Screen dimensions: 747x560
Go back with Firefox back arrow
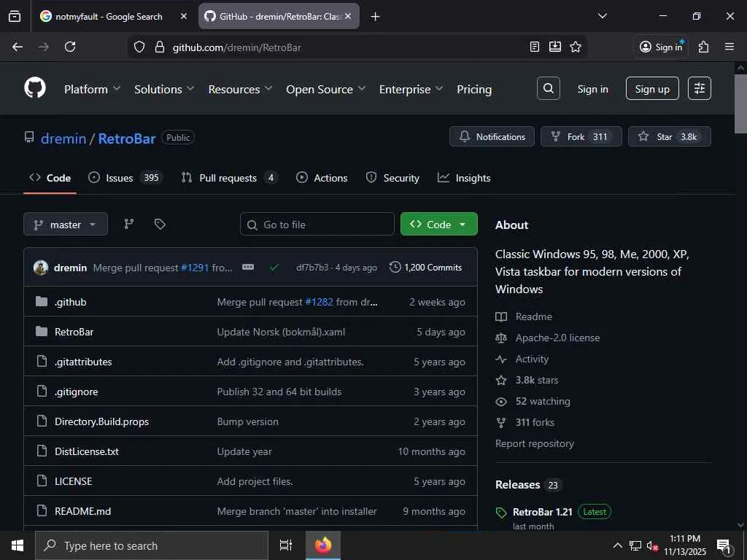tap(18, 47)
